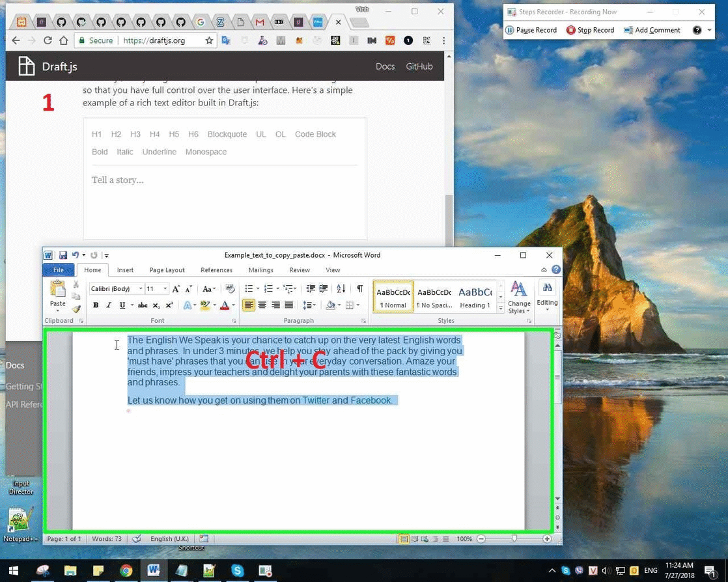Sort the selected paragraphs alphabetically

pyautogui.click(x=340, y=288)
